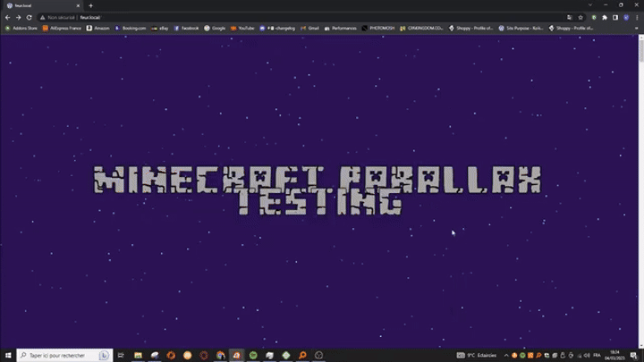Reload the current page
644x362 pixels.
click(x=30, y=18)
